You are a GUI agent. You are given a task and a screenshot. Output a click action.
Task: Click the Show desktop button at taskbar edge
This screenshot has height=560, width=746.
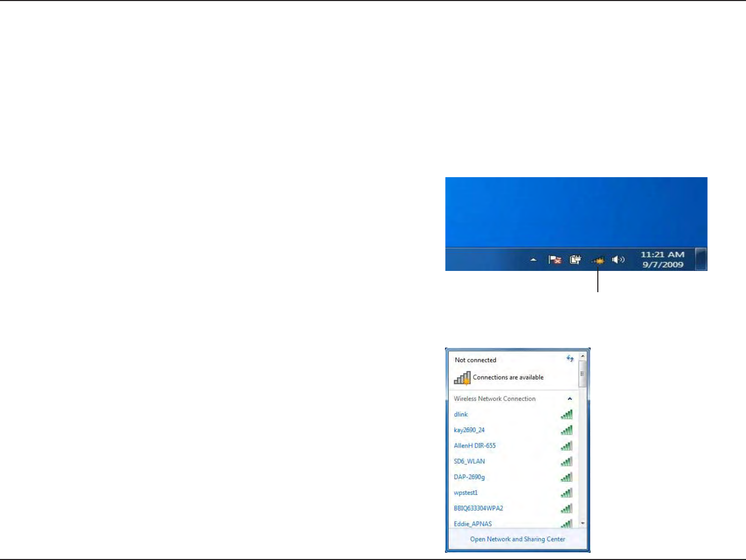(x=700, y=259)
